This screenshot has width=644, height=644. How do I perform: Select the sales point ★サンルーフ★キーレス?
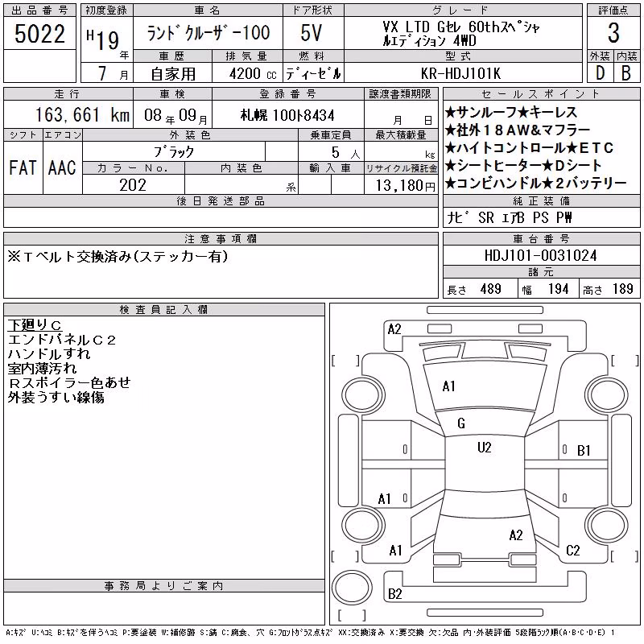tap(510, 112)
